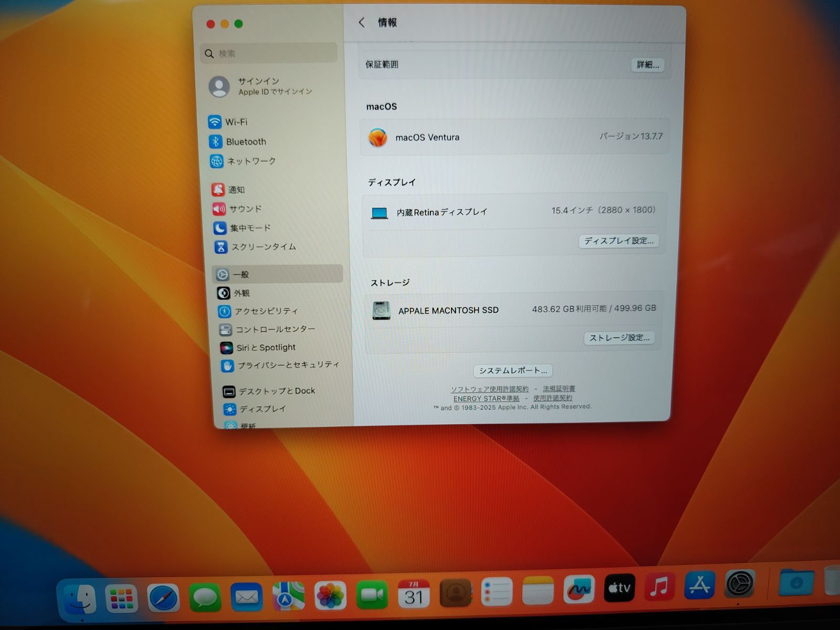Open デスクトップと Dock settings
The height and width of the screenshot is (630, 840).
pyautogui.click(x=269, y=391)
